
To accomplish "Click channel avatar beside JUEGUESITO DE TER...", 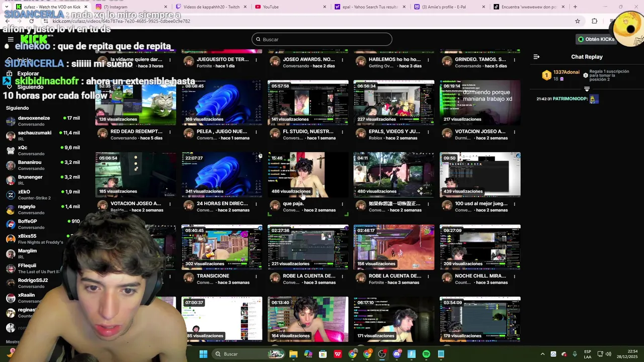I will click(x=189, y=61).
